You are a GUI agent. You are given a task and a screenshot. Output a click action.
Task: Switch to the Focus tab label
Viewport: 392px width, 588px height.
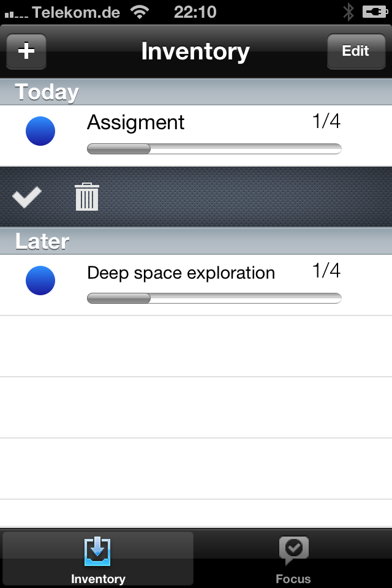[x=293, y=579]
